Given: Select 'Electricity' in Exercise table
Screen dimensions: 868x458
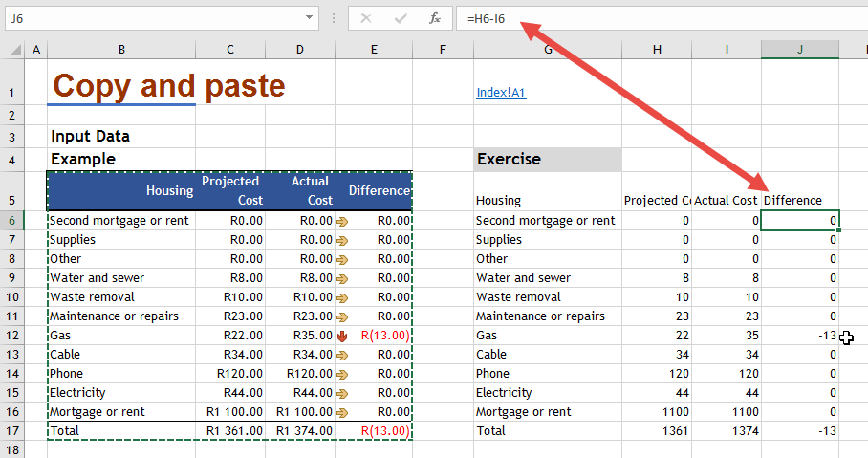Looking at the screenshot, I should click(548, 393).
